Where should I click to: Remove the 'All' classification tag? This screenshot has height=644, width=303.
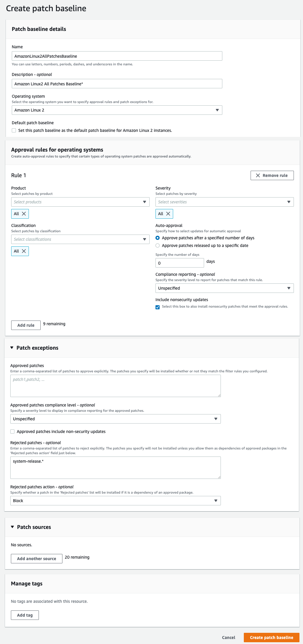(x=24, y=251)
